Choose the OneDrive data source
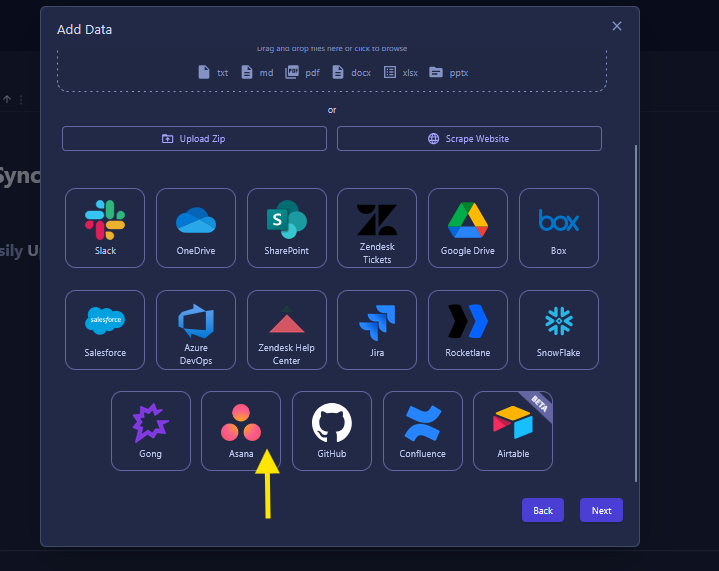Image resolution: width=719 pixels, height=571 pixels. pos(196,228)
